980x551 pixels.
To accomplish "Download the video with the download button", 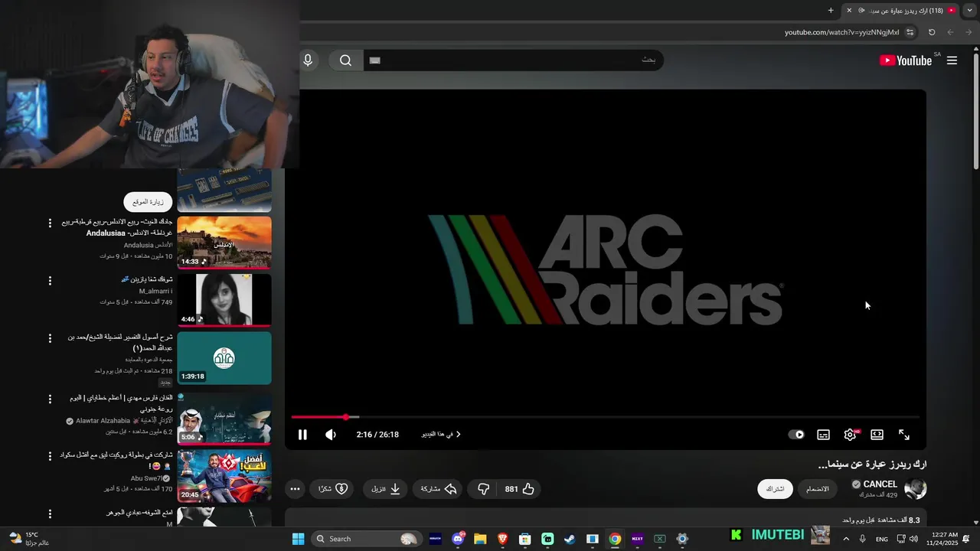I will 386,489.
